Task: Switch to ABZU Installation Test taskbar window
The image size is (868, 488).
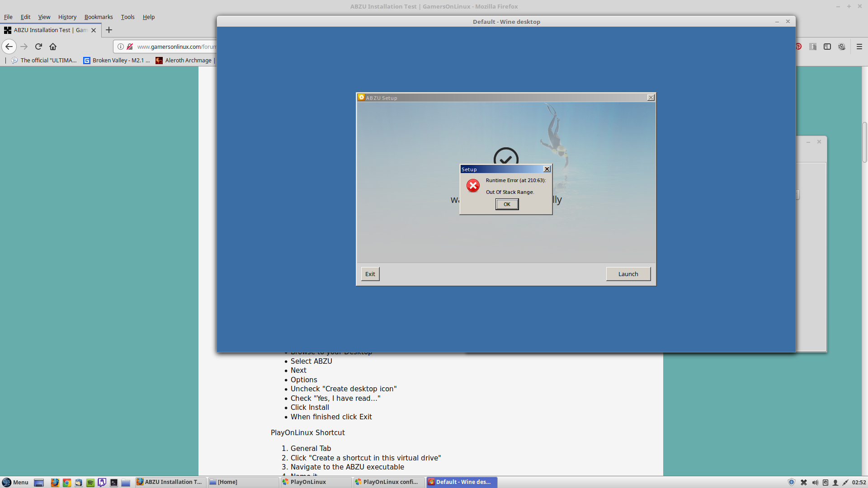Action: 171,482
